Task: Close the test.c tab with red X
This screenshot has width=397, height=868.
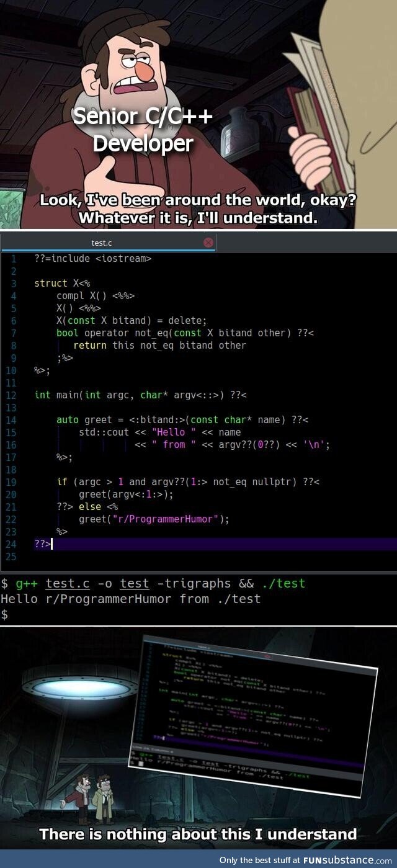Action: [x=208, y=243]
